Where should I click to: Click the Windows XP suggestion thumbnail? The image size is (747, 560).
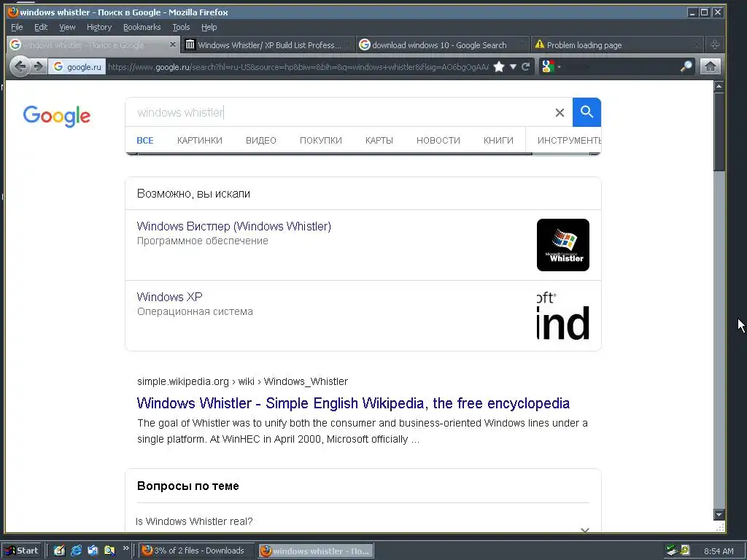pyautogui.click(x=563, y=316)
